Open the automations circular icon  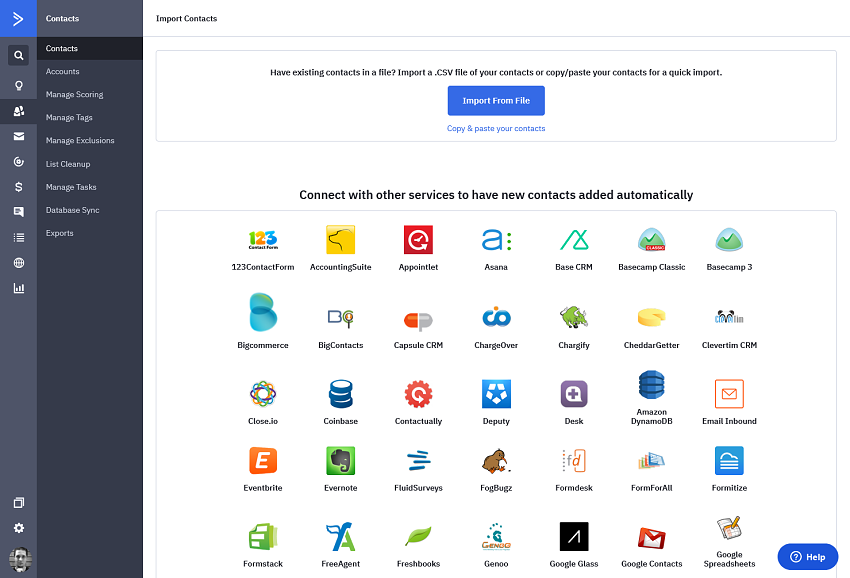click(18, 162)
